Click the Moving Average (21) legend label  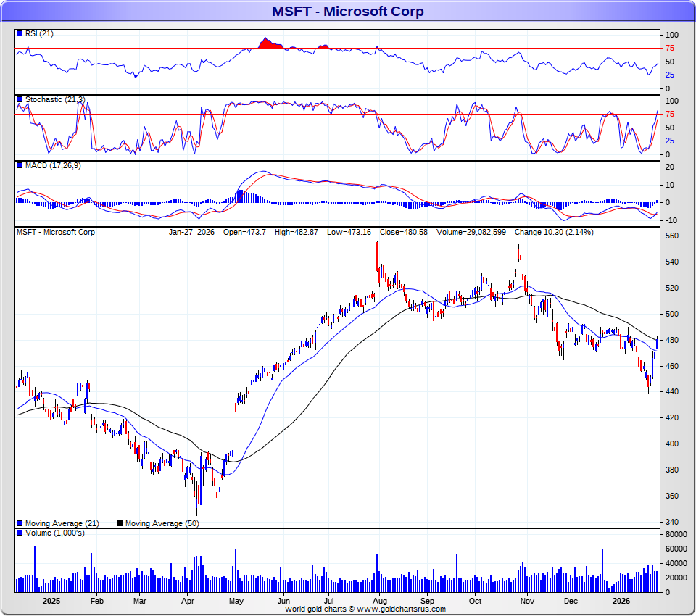(62, 523)
